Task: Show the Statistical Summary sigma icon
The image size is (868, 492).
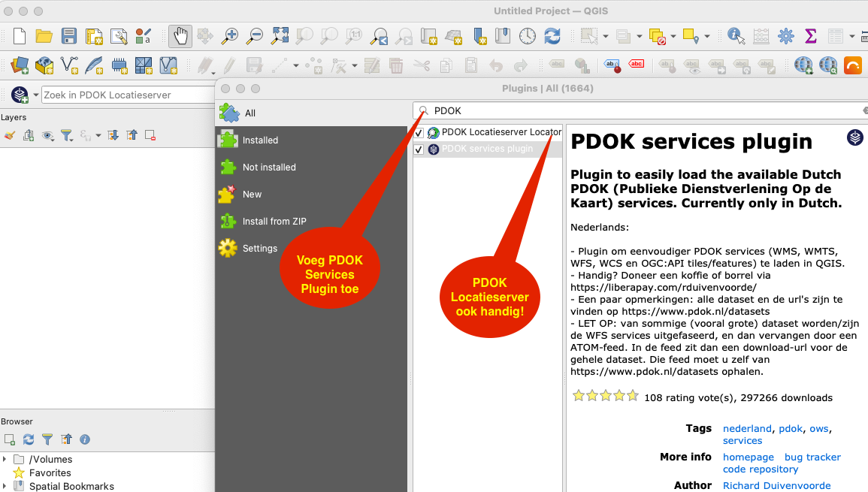Action: coord(810,37)
